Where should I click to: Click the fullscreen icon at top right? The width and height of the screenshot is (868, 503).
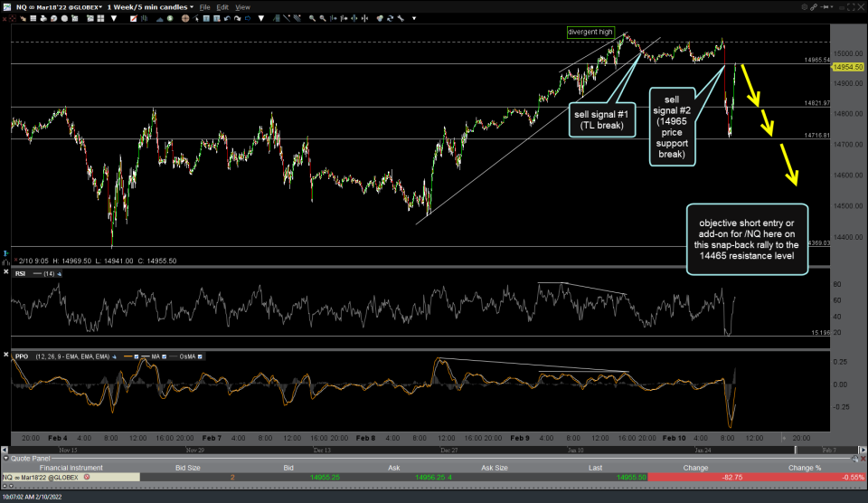851,7
